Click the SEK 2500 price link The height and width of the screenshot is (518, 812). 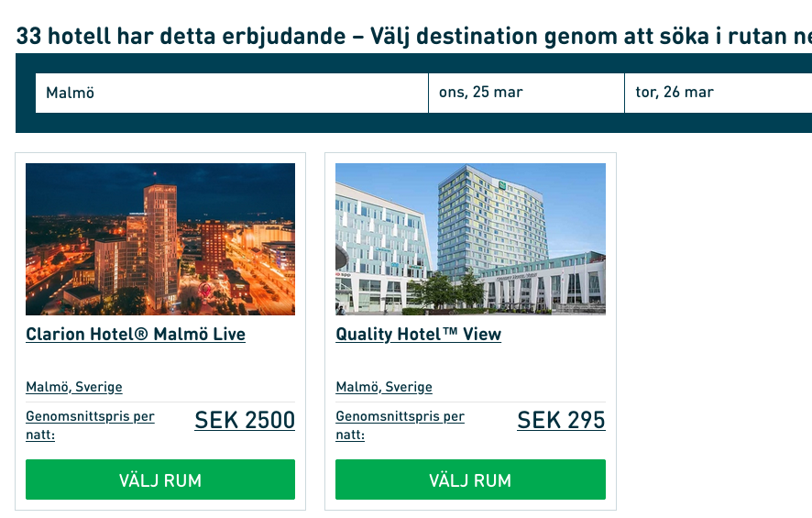(245, 421)
